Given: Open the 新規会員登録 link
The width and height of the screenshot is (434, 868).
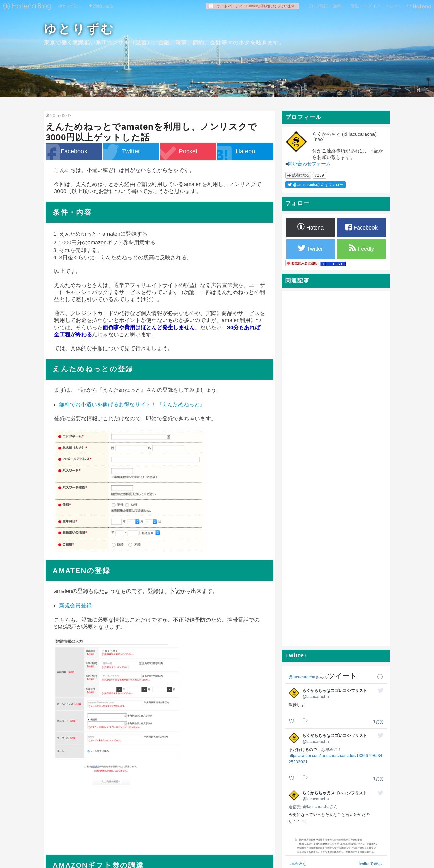Looking at the screenshot, I should (x=75, y=606).
